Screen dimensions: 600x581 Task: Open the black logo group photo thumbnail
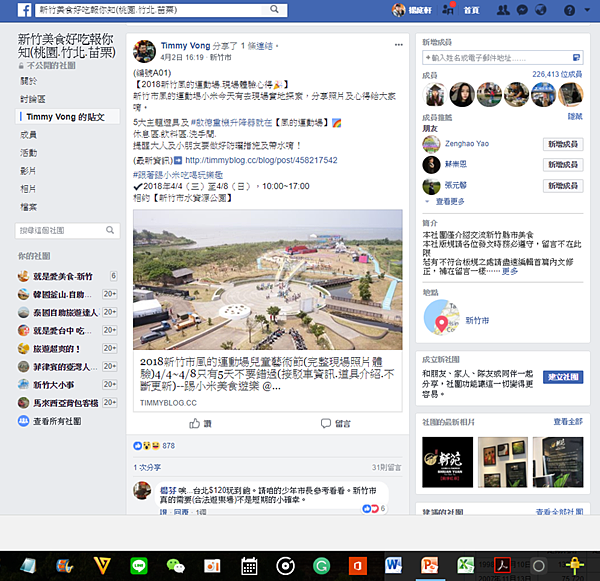(x=447, y=462)
